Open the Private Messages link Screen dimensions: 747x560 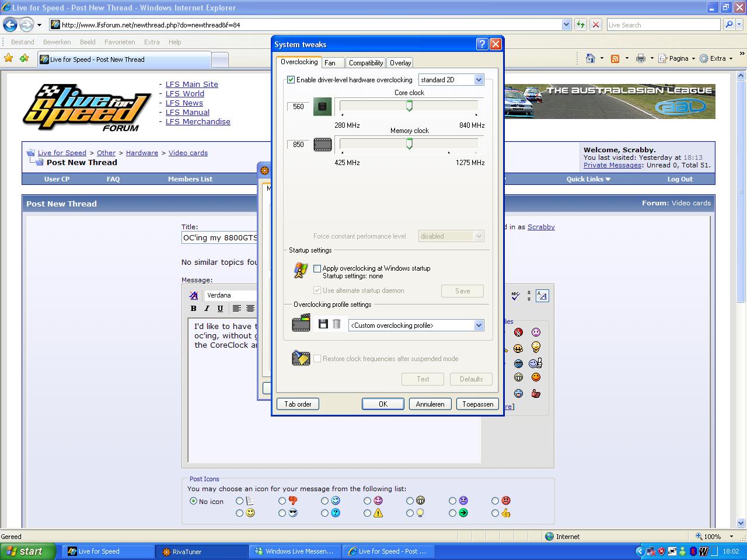(x=612, y=165)
